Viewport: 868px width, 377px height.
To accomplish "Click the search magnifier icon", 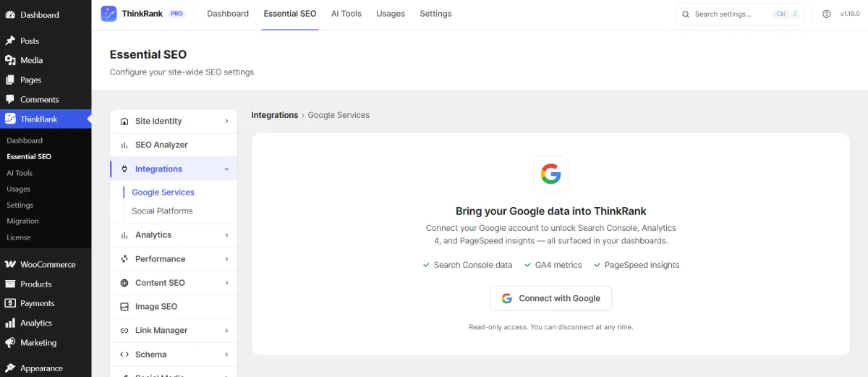I will pos(685,14).
